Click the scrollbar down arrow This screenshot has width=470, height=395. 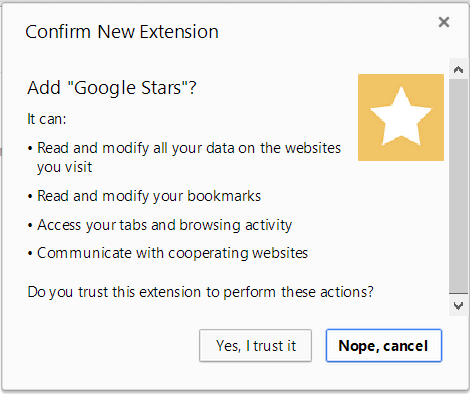pos(458,305)
